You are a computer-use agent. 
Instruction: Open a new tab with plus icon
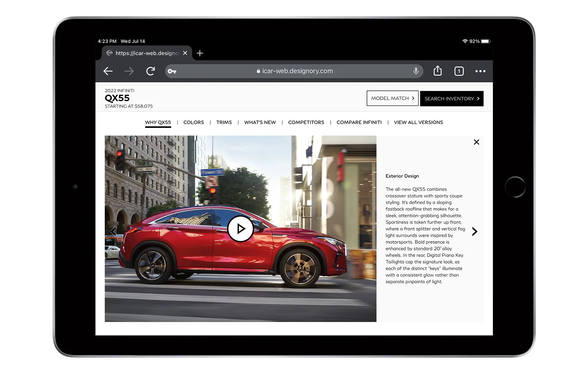pyautogui.click(x=200, y=53)
